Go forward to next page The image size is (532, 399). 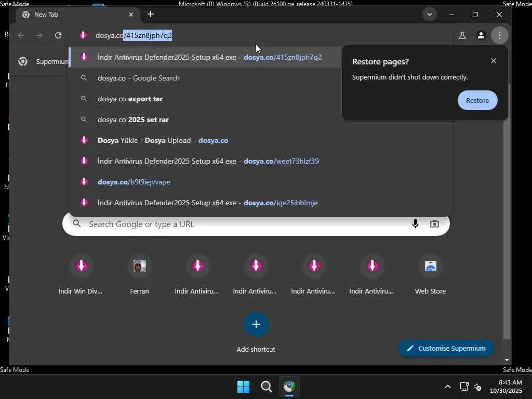point(39,35)
